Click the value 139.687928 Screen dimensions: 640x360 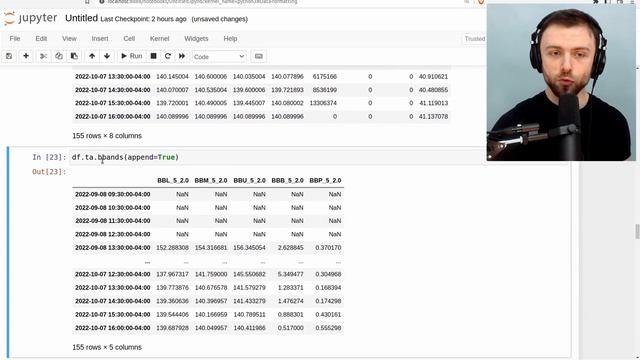click(x=172, y=328)
